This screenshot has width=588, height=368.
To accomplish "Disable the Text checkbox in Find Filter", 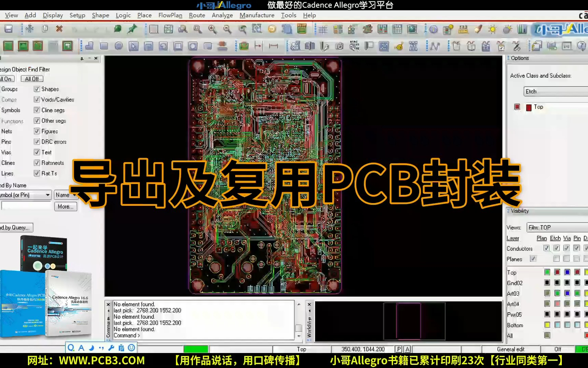I will (x=37, y=152).
